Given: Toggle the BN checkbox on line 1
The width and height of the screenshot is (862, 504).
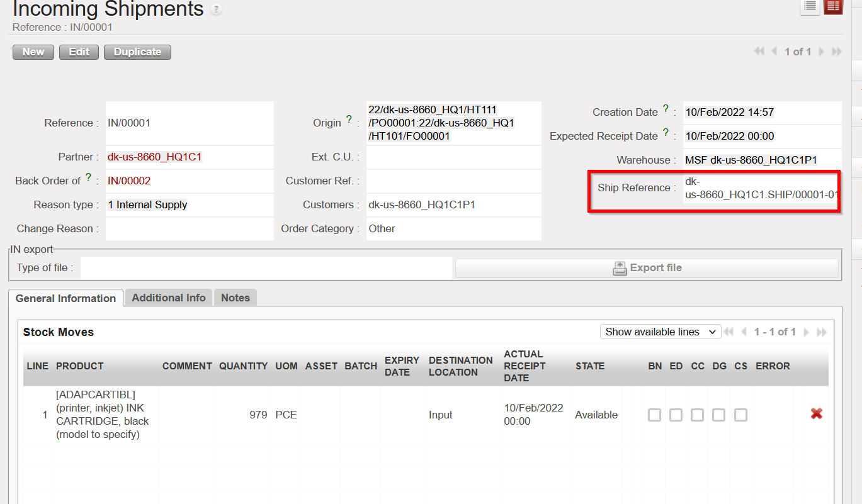Looking at the screenshot, I should (x=655, y=415).
